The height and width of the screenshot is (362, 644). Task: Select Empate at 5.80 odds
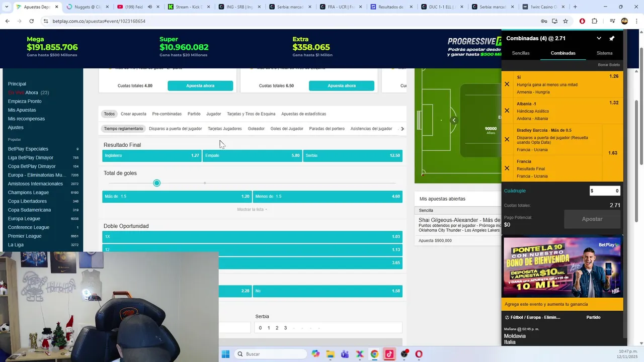[x=252, y=155]
